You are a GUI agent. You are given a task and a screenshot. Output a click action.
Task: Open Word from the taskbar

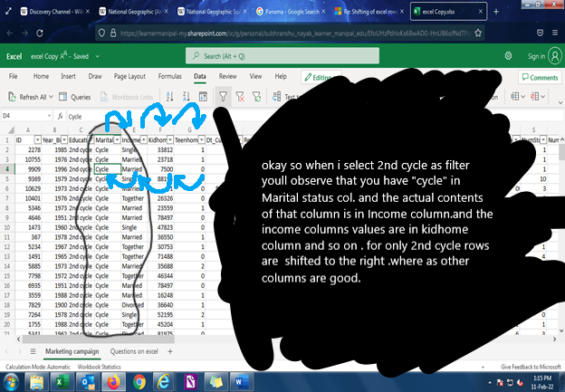[x=242, y=382]
